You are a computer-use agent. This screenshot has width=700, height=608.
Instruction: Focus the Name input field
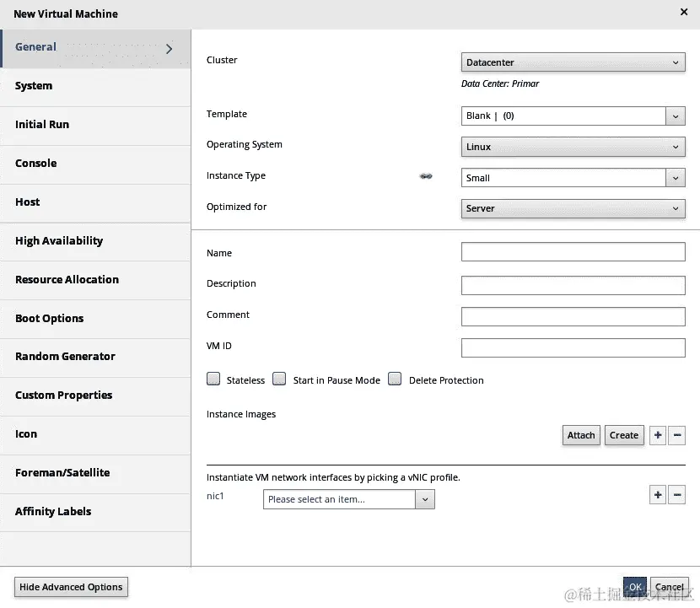coord(573,252)
